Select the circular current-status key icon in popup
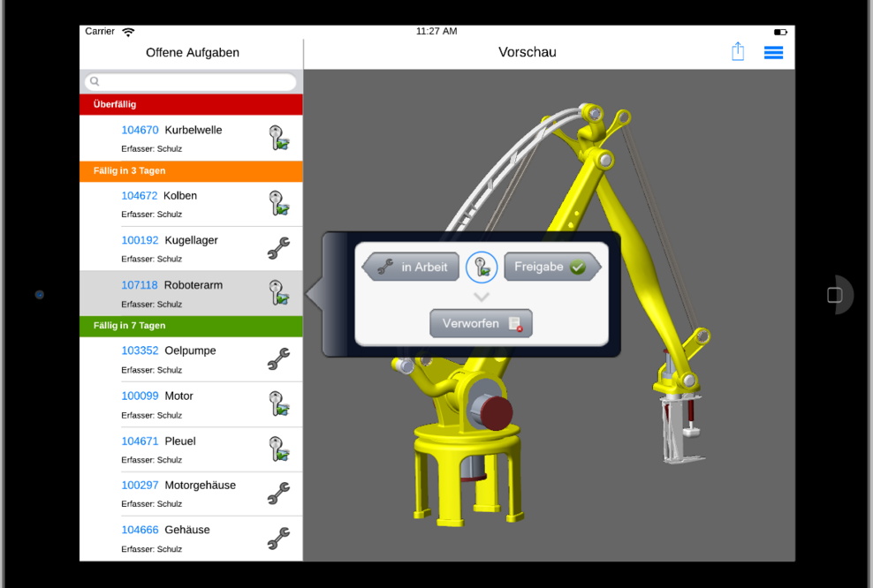The width and height of the screenshot is (873, 588). click(x=482, y=267)
